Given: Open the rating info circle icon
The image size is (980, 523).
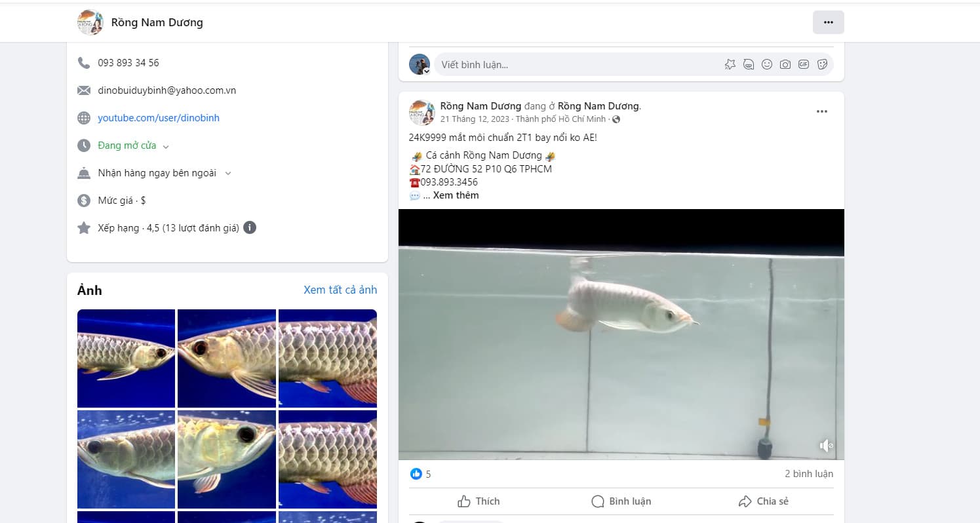Looking at the screenshot, I should 250,228.
